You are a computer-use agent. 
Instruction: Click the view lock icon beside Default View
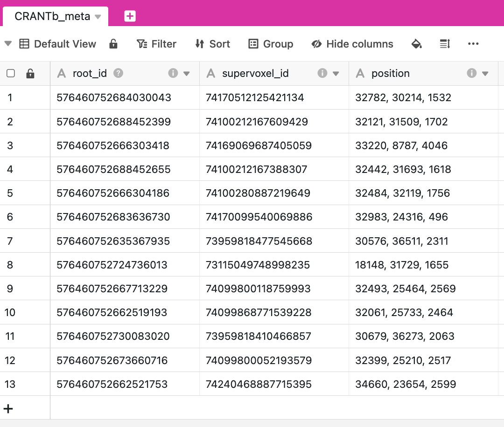point(113,44)
